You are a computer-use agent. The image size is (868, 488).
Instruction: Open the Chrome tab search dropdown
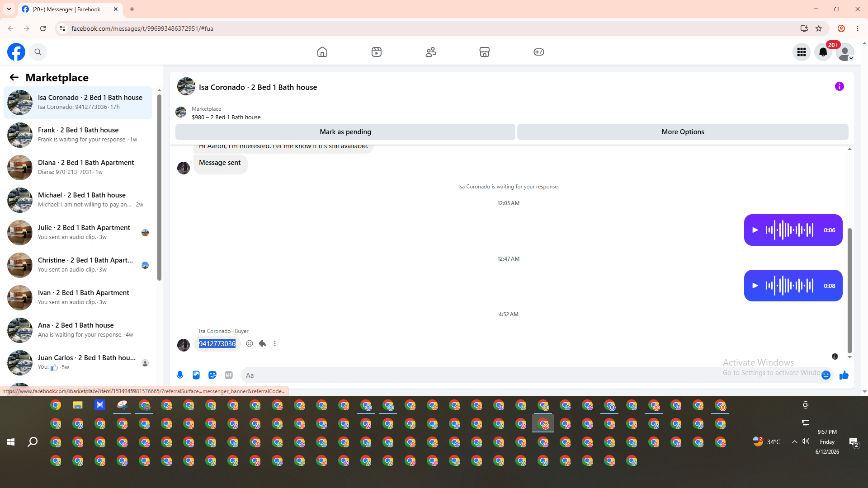9,9
